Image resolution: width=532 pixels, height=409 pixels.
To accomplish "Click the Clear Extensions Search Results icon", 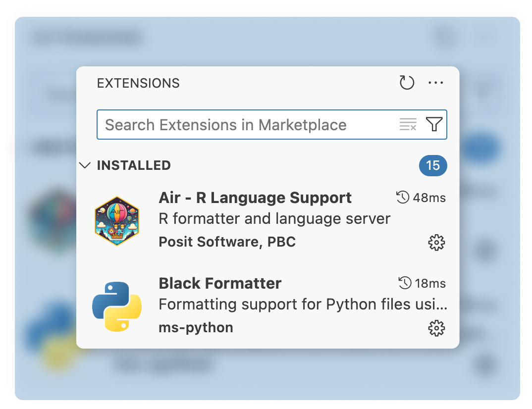I will tap(408, 124).
